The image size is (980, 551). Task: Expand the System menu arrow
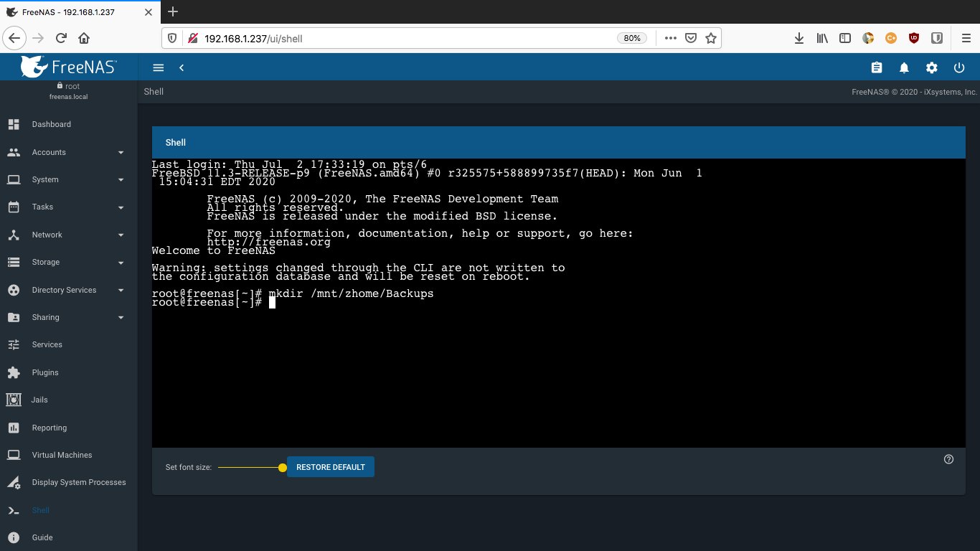coord(121,180)
